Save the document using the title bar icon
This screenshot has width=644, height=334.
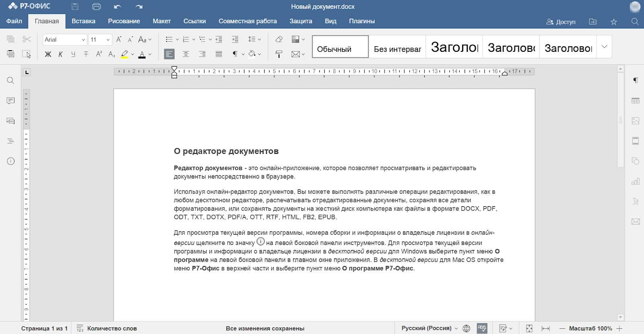click(x=75, y=6)
